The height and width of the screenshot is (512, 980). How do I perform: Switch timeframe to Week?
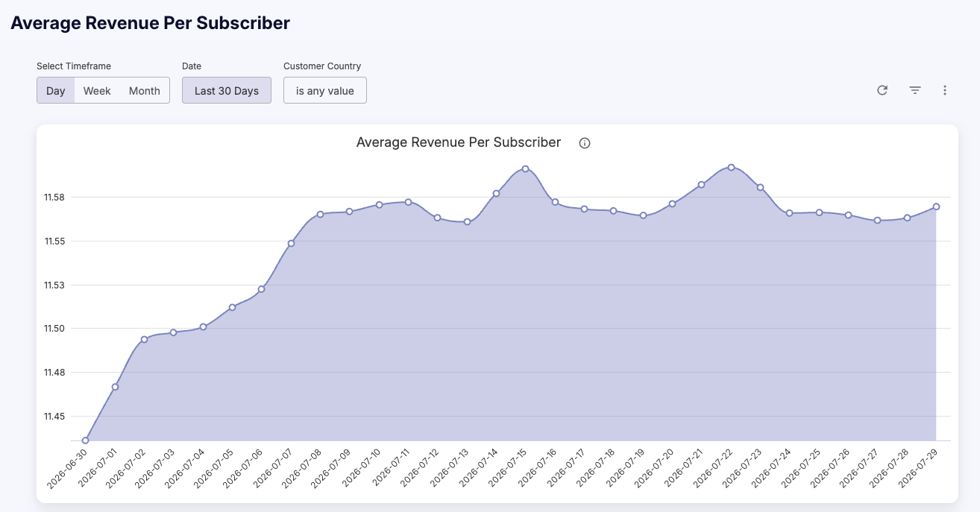[97, 91]
